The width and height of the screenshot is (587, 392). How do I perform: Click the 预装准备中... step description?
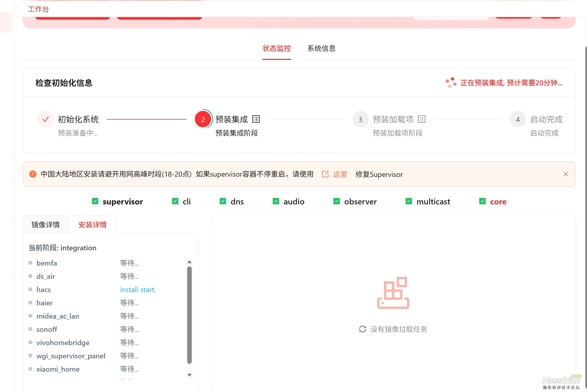click(x=78, y=133)
